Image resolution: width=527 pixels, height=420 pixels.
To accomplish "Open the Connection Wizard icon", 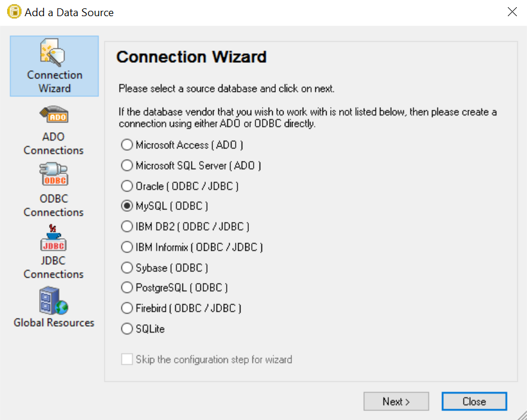I will click(x=54, y=54).
